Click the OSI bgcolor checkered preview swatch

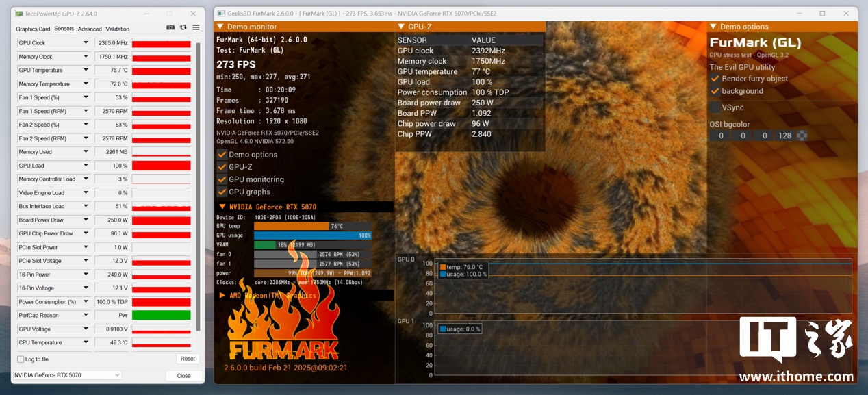pyautogui.click(x=802, y=136)
